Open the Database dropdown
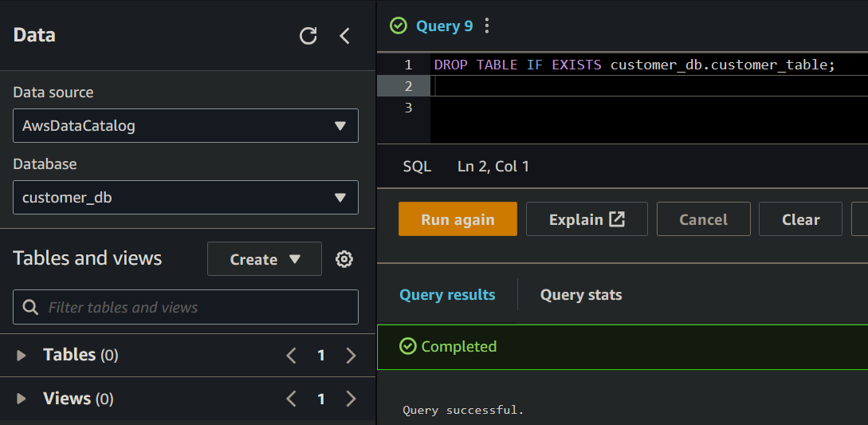 [186, 198]
